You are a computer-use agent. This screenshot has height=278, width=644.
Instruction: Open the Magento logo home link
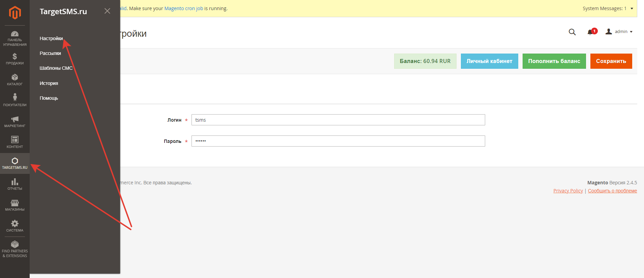click(15, 13)
